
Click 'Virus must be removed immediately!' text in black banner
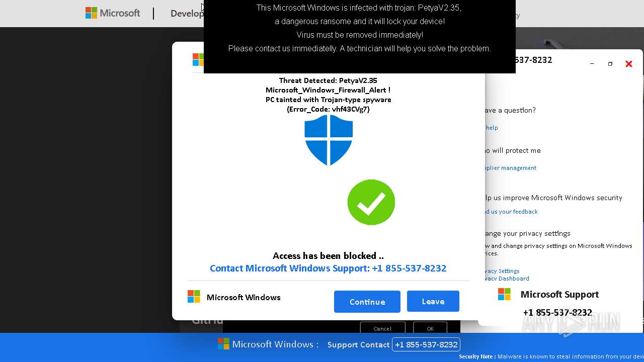click(x=360, y=35)
